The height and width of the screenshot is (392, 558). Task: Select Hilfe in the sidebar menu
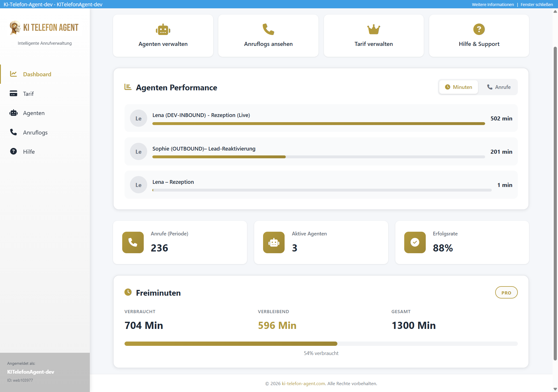click(29, 151)
